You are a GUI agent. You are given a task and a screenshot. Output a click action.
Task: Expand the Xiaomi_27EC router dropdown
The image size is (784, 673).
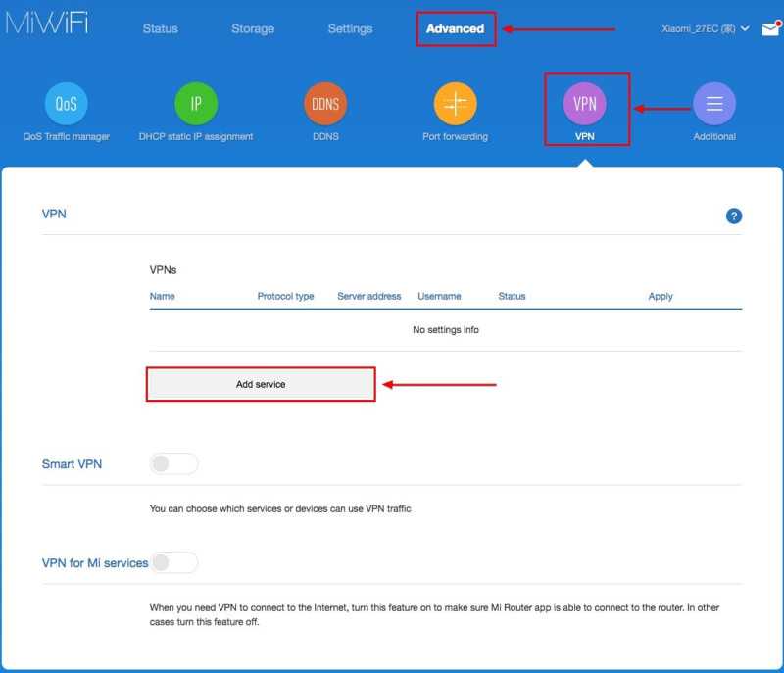[705, 29]
